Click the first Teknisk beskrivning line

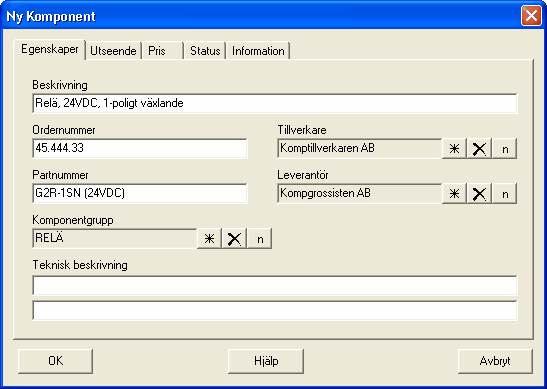pos(275,285)
